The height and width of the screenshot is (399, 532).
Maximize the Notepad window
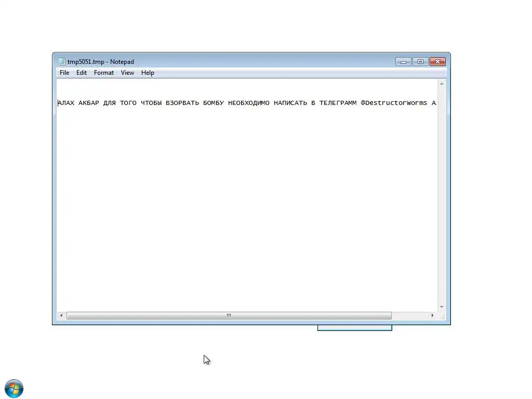coord(420,61)
